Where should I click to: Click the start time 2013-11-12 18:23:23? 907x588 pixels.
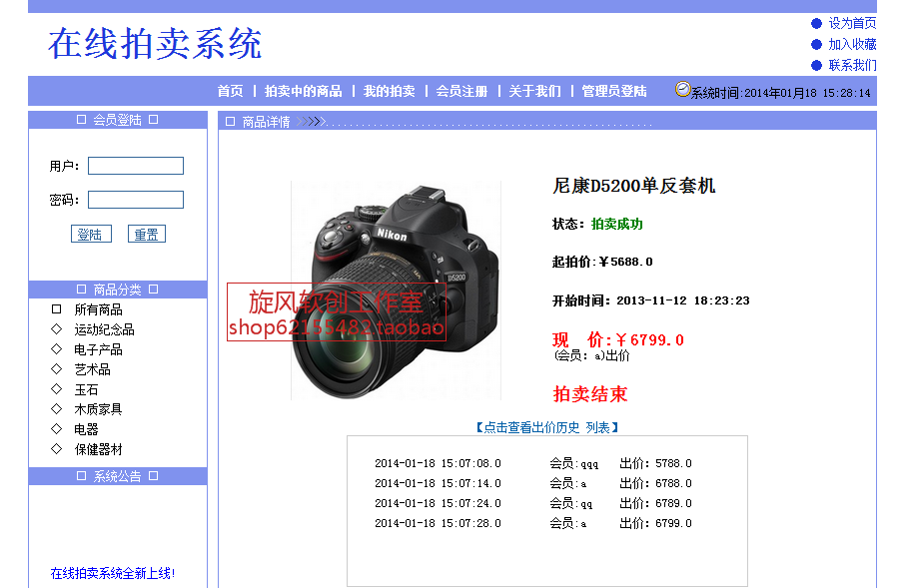tap(682, 300)
